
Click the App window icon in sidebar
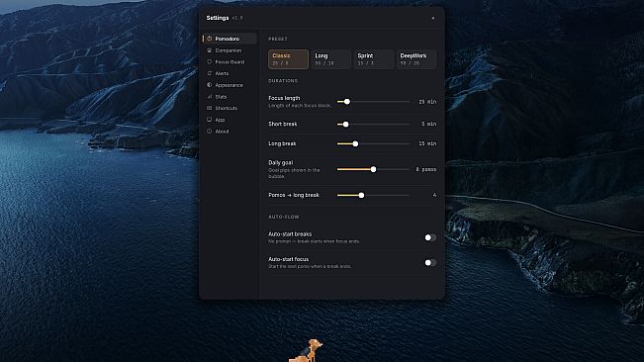pos(209,120)
